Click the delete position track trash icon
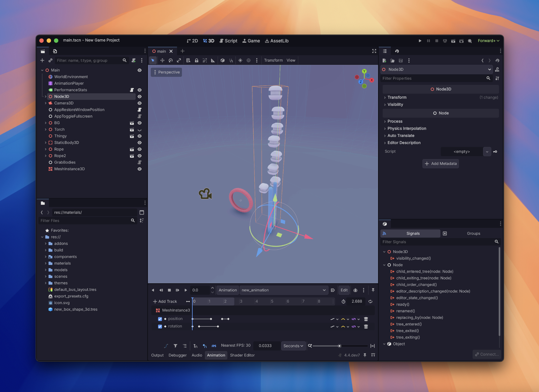The width and height of the screenshot is (539, 392). 366,319
